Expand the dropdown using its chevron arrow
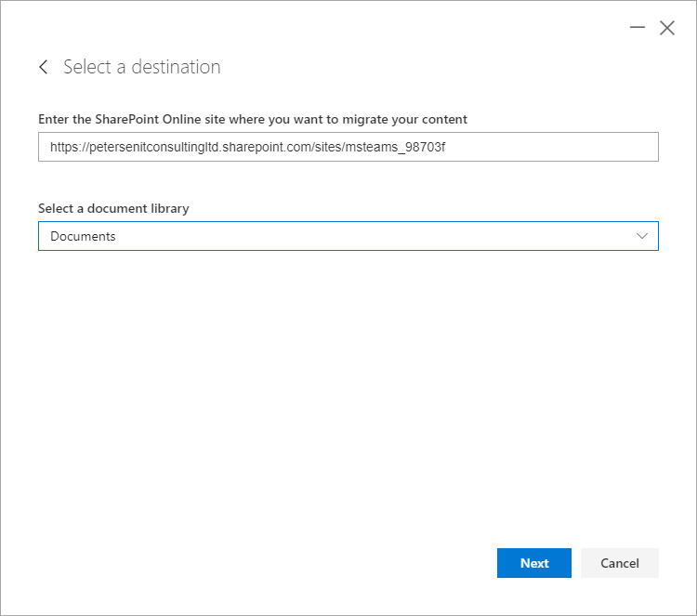The width and height of the screenshot is (697, 616). pyautogui.click(x=642, y=236)
